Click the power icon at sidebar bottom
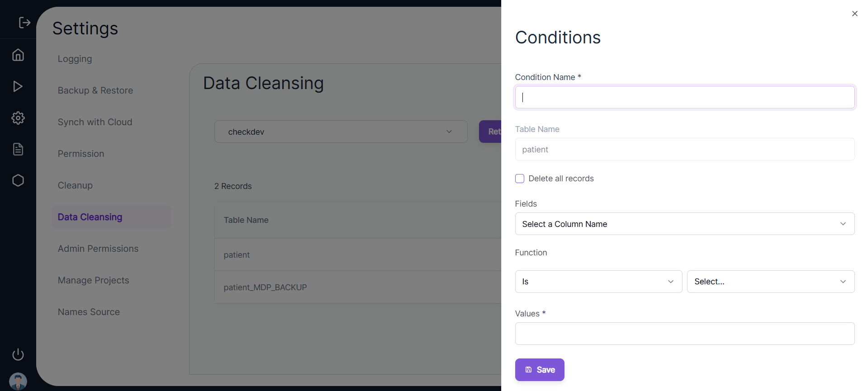This screenshot has height=391, width=868. coord(18,355)
